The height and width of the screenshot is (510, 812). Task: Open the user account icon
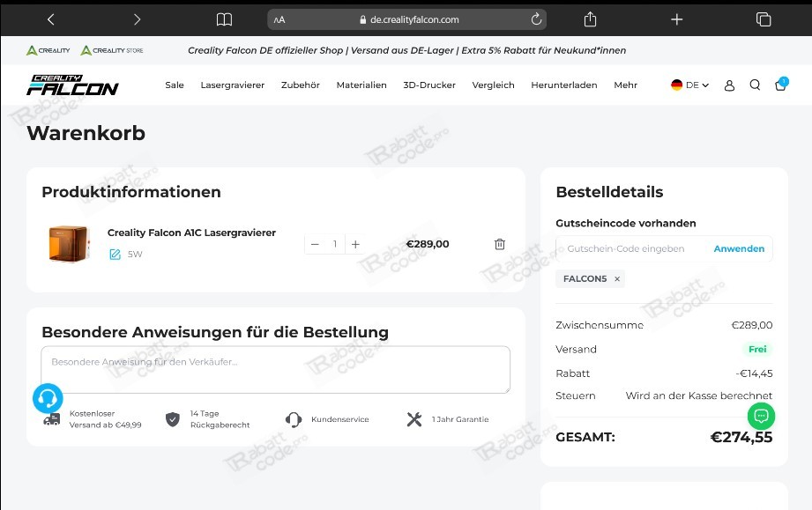point(729,85)
